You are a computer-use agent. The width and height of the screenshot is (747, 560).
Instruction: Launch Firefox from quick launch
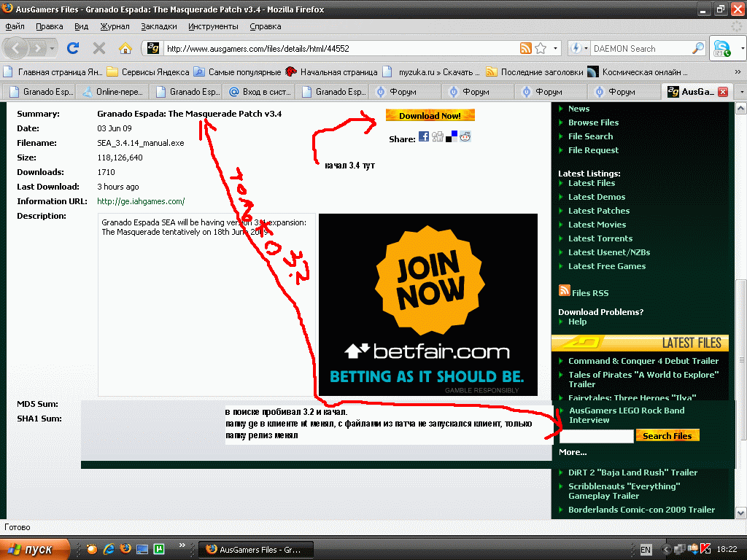click(125, 549)
